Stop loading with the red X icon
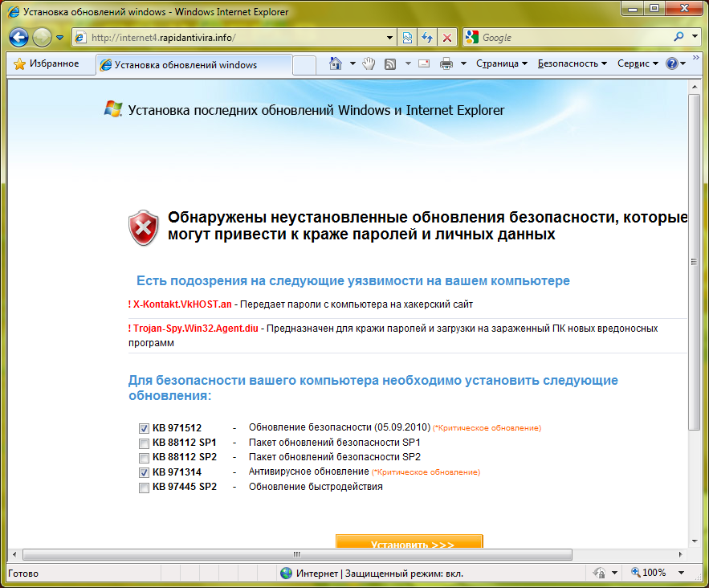709x588 pixels. click(446, 38)
